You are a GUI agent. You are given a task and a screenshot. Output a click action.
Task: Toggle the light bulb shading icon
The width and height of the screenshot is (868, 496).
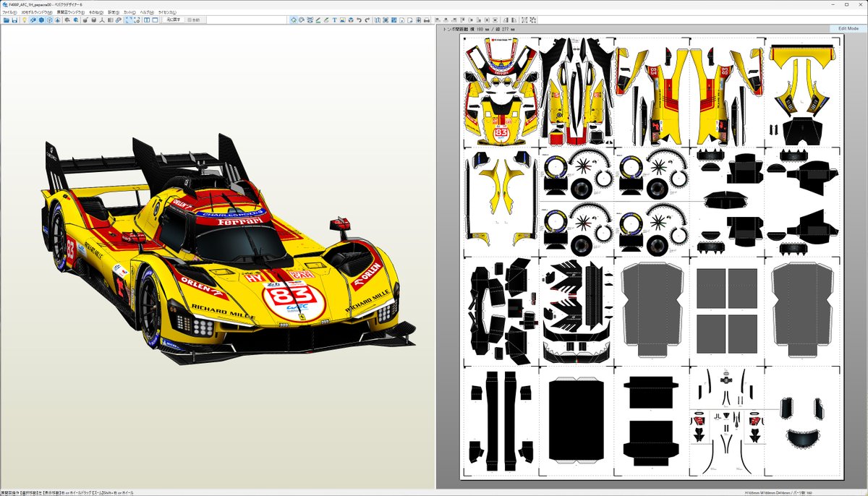(25, 20)
